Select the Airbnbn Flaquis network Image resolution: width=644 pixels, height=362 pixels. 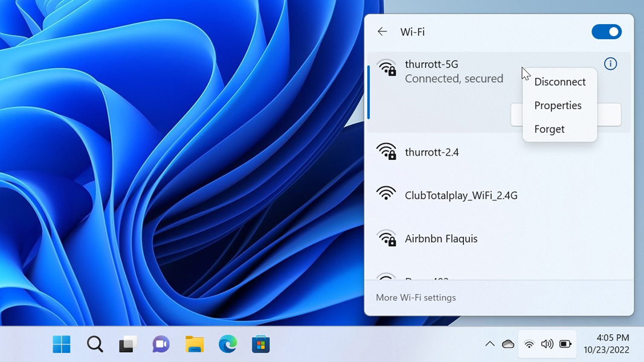pos(440,239)
